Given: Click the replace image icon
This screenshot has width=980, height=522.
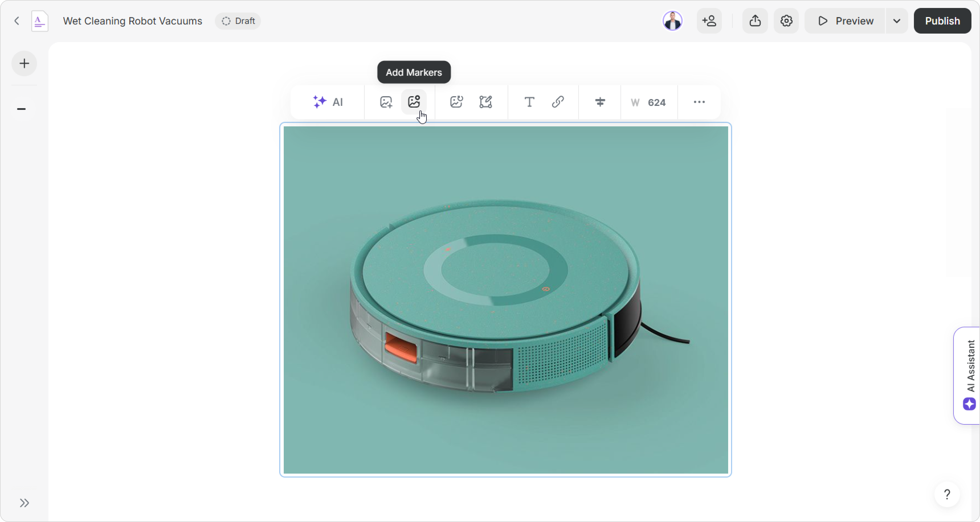Looking at the screenshot, I should 386,102.
